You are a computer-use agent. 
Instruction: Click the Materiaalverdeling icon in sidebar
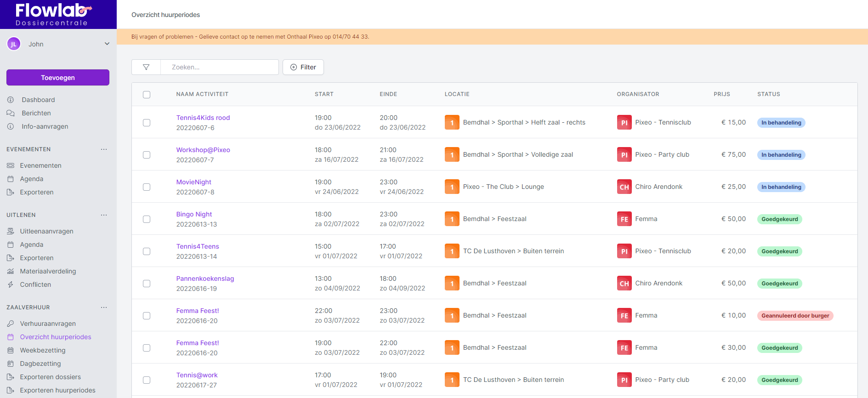point(11,271)
